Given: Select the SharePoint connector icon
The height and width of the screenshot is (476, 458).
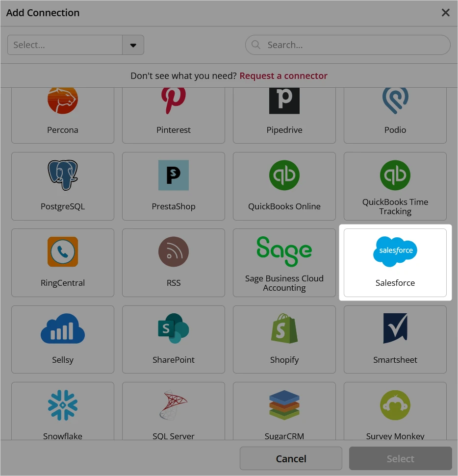Looking at the screenshot, I should (x=174, y=328).
